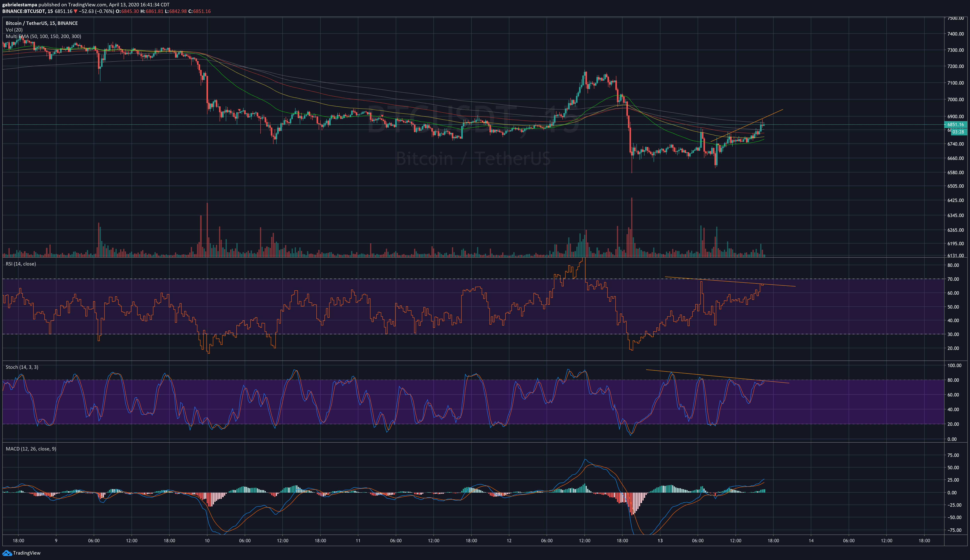Select the 'Vol (20)' indicator label
Image resolution: width=970 pixels, height=560 pixels.
14,30
